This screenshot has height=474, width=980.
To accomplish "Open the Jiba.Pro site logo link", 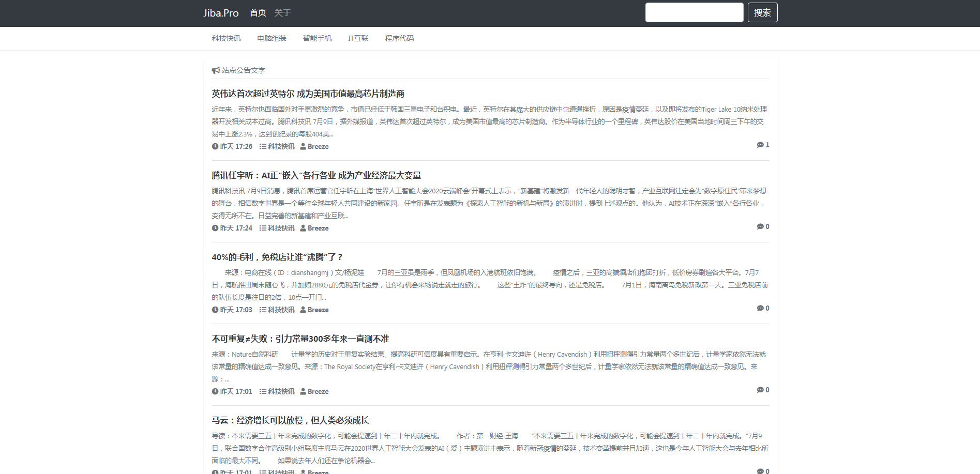I will pyautogui.click(x=221, y=13).
